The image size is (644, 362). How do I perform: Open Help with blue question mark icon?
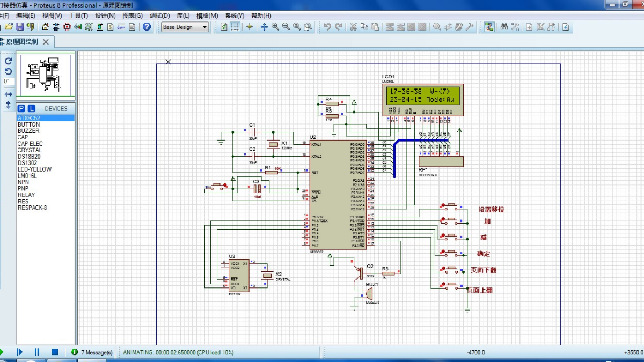[x=147, y=27]
